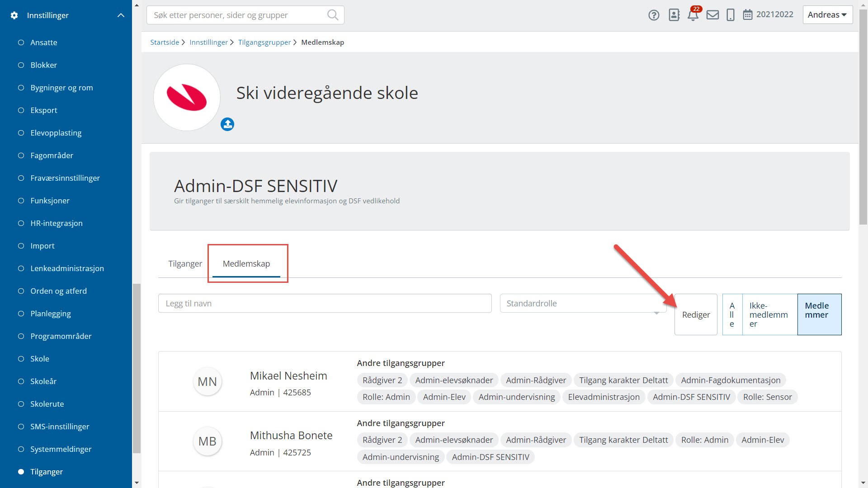The height and width of the screenshot is (488, 868).
Task: Click the Rediger button
Action: [x=696, y=314]
